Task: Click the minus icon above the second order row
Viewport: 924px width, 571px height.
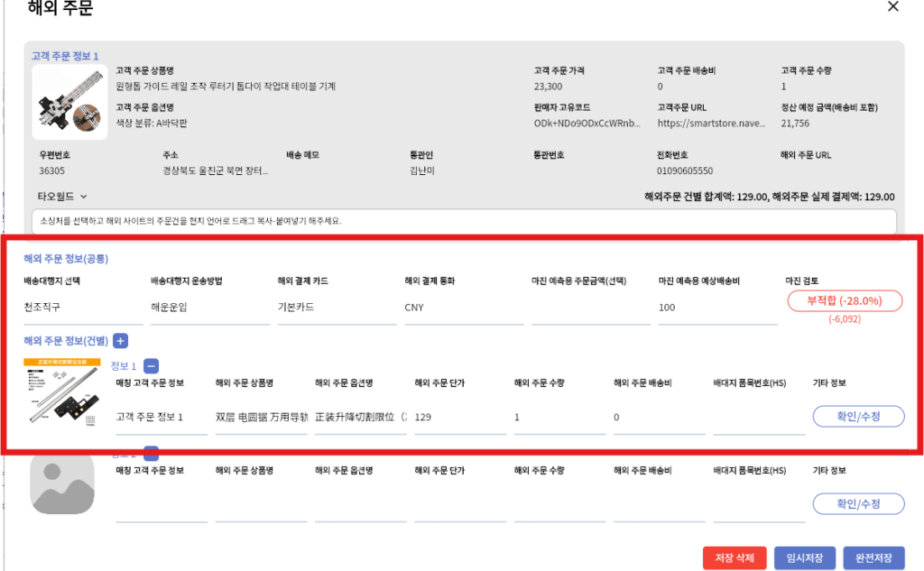Action: point(151,454)
